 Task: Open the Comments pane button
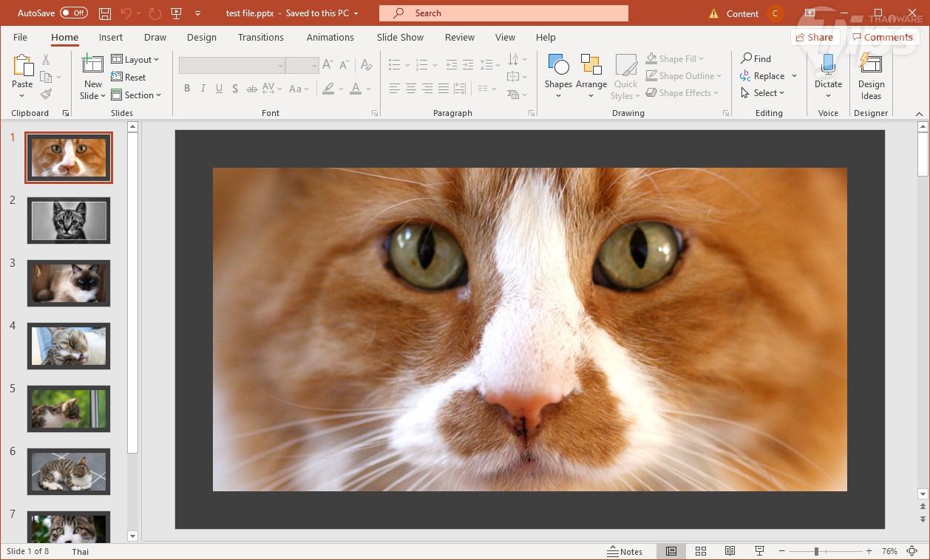(882, 38)
